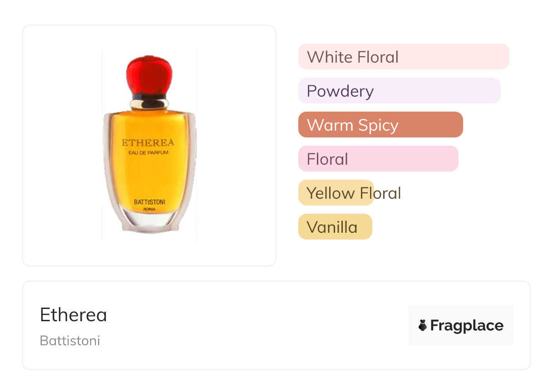Open the Battistoni brand name link
The width and height of the screenshot is (553, 392).
70,340
